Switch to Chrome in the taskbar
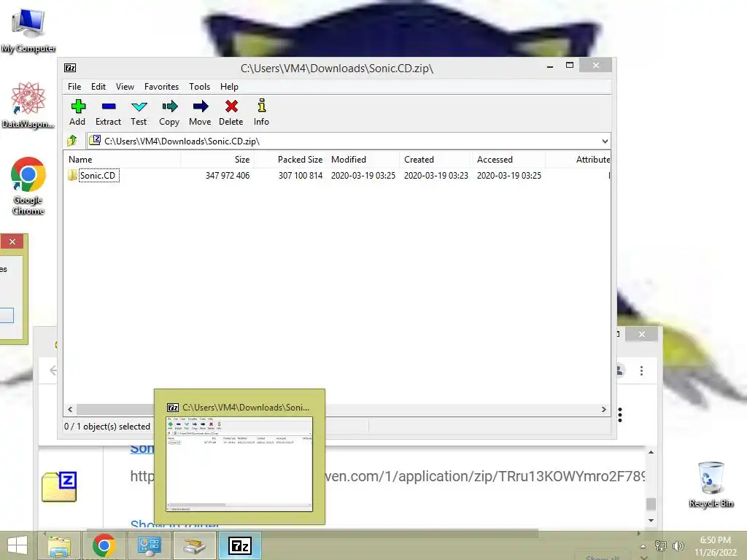The width and height of the screenshot is (747, 560). coord(104,545)
